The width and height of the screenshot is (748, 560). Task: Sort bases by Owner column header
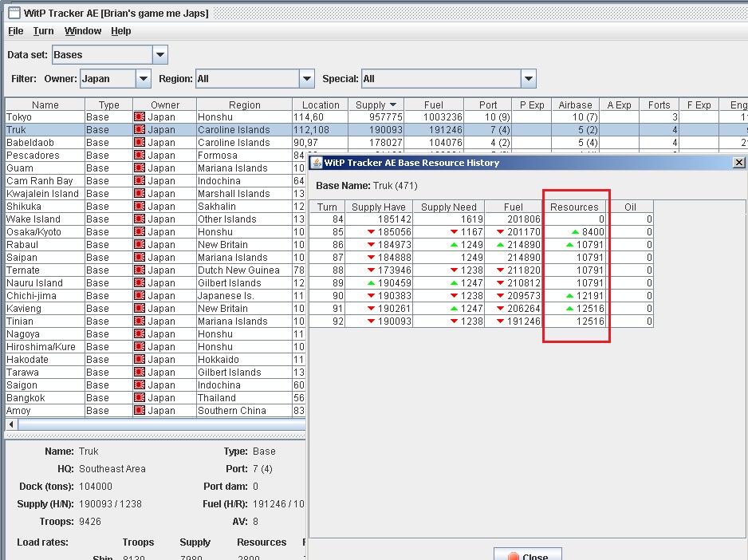165,105
